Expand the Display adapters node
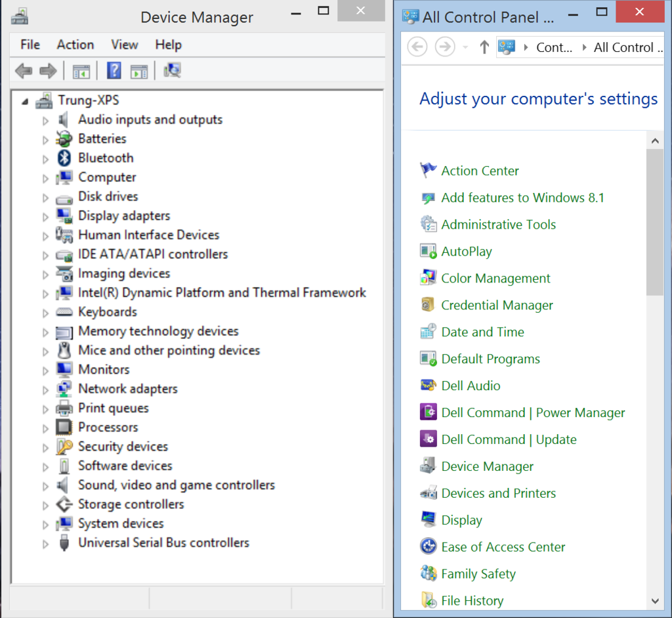The height and width of the screenshot is (618, 672). coord(45,217)
